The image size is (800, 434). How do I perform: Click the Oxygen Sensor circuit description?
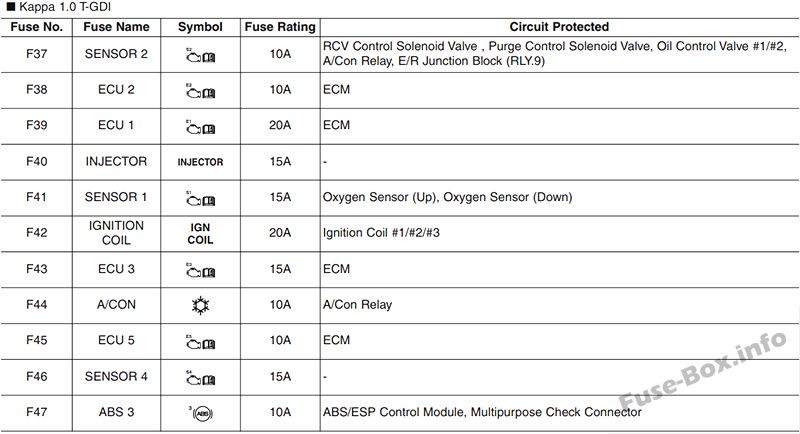point(447,197)
